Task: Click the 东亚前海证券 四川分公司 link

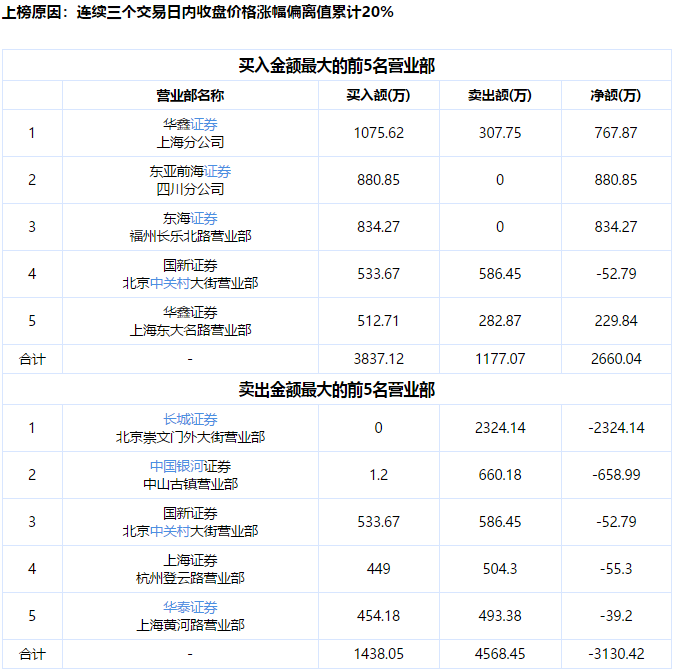Action: coord(190,180)
